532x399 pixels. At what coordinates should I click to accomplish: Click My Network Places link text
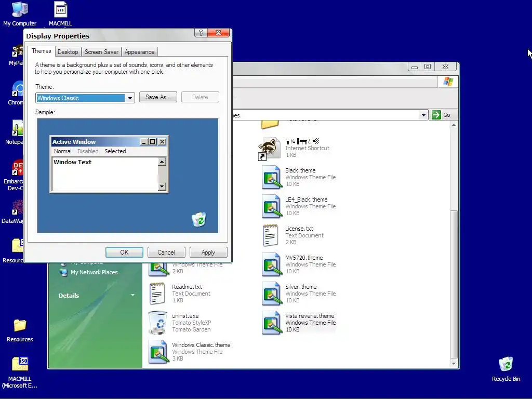(x=94, y=272)
